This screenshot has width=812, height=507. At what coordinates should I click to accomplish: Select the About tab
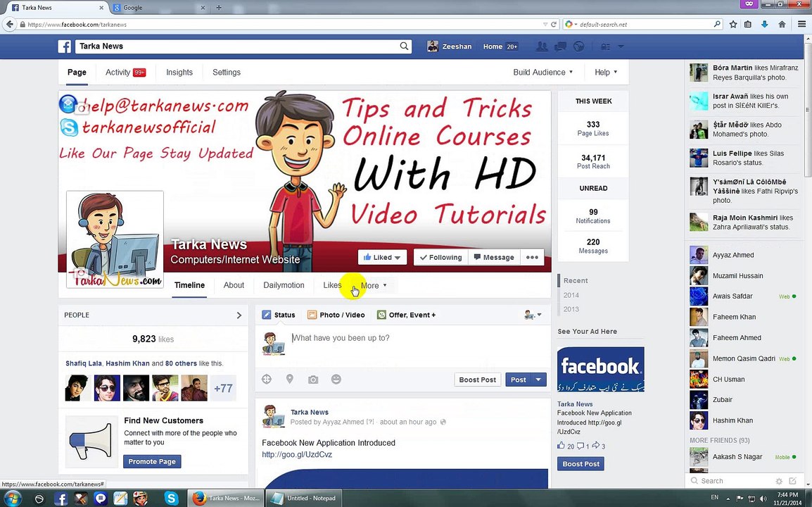coord(234,285)
